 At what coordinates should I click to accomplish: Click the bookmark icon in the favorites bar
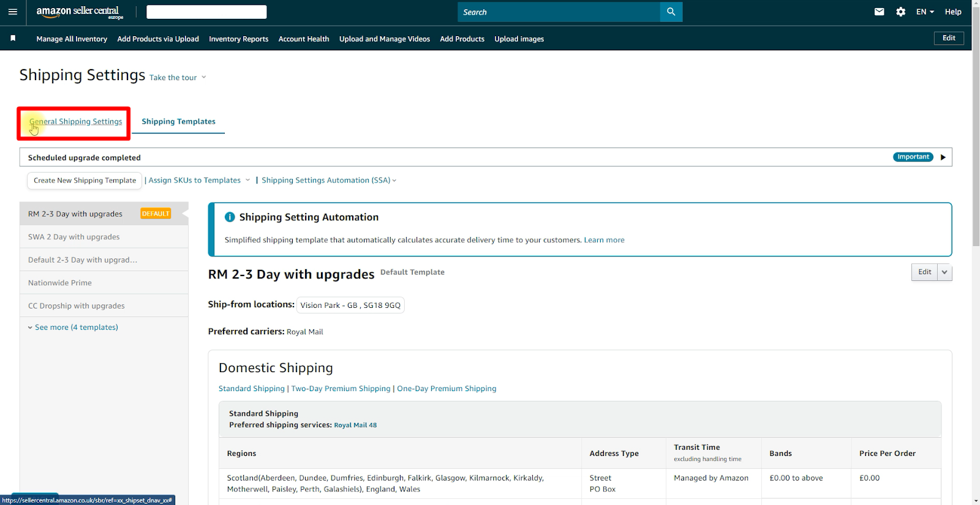(13, 39)
